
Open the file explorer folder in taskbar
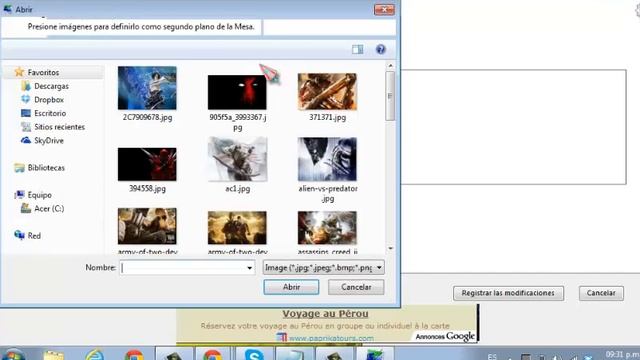54,355
